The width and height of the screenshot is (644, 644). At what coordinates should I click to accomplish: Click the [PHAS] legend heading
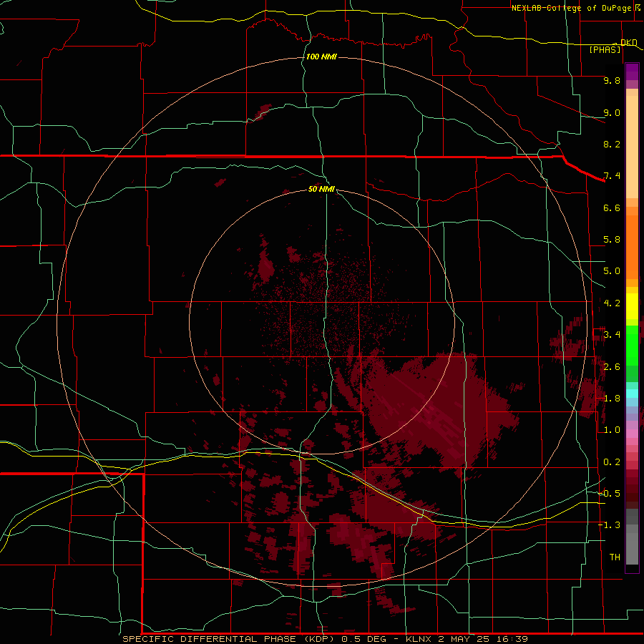coord(605,49)
